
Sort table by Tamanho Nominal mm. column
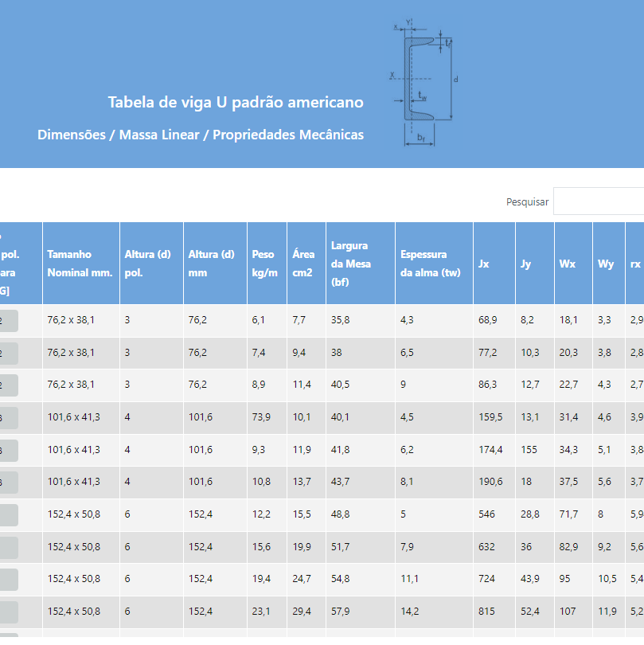click(80, 264)
